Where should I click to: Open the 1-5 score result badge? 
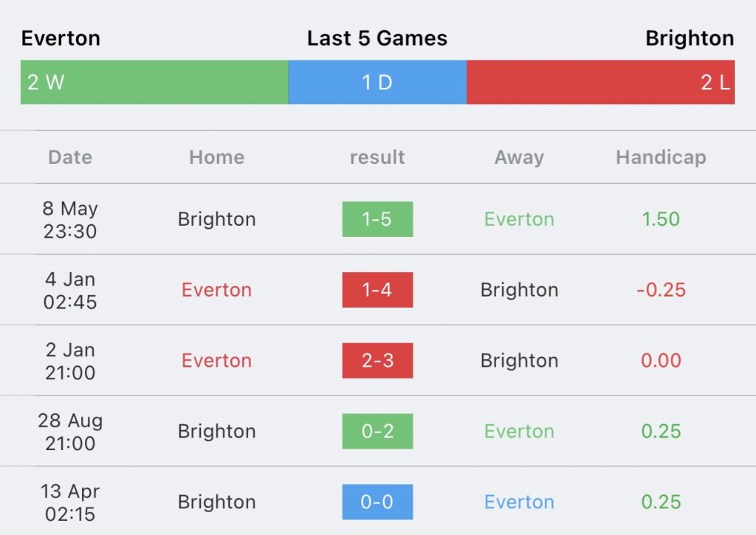click(377, 219)
